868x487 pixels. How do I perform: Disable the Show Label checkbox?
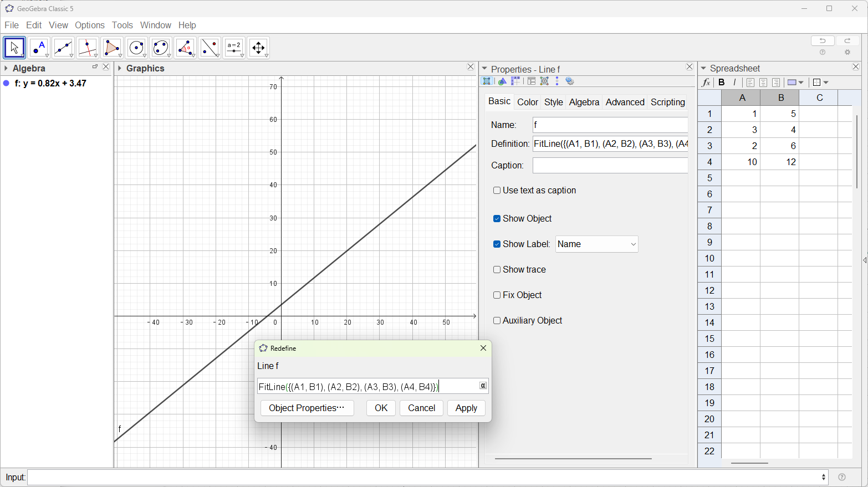pyautogui.click(x=497, y=244)
